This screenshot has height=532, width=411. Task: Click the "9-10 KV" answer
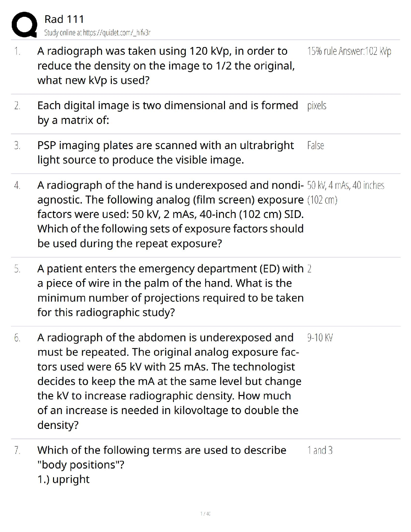(x=320, y=338)
